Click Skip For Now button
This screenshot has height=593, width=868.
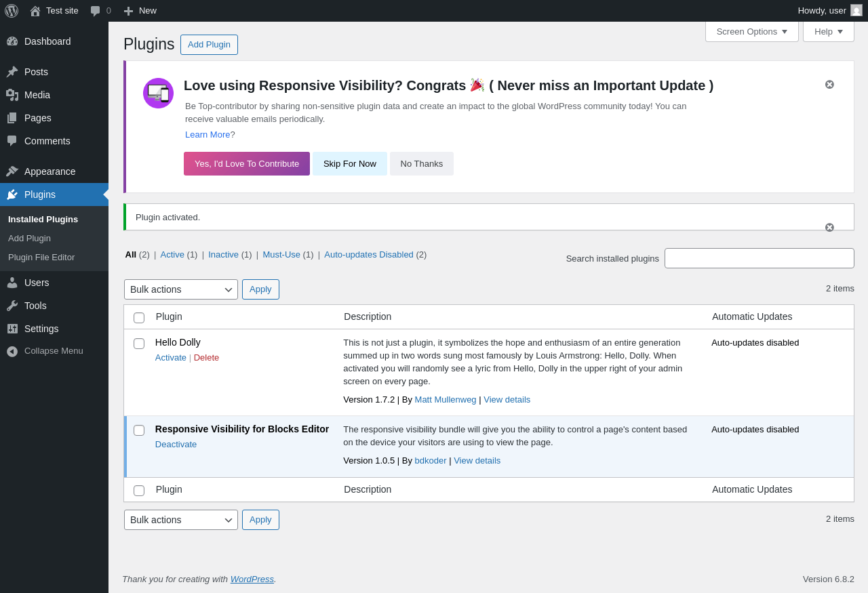pyautogui.click(x=350, y=163)
